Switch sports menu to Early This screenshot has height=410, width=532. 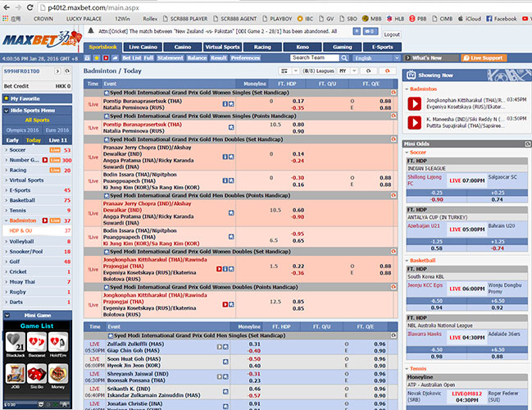click(x=12, y=140)
